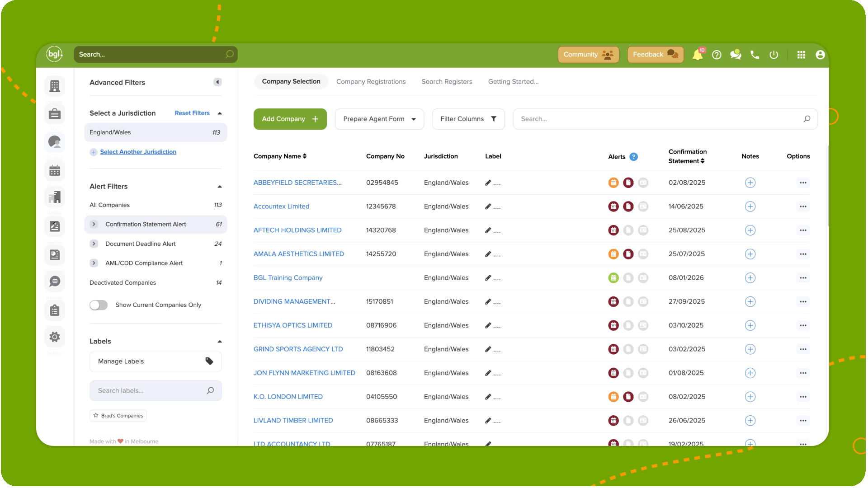Click the Feedback button
The height and width of the screenshot is (488, 868).
655,55
